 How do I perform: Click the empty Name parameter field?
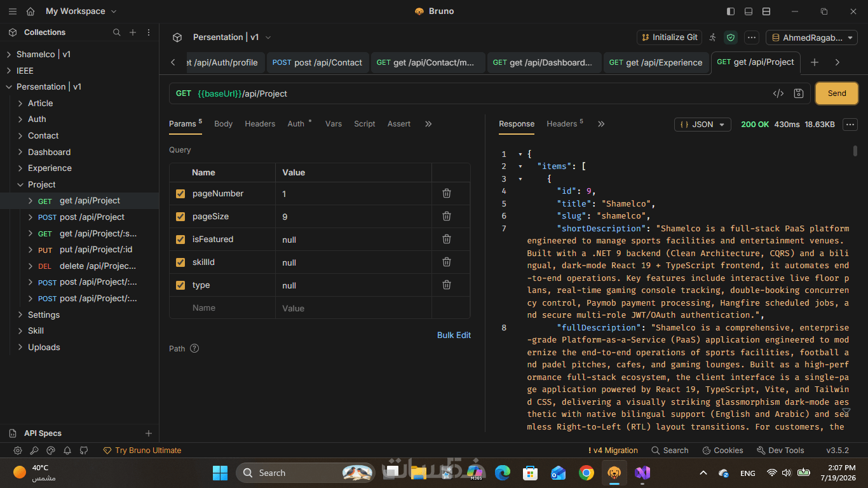[x=222, y=308]
